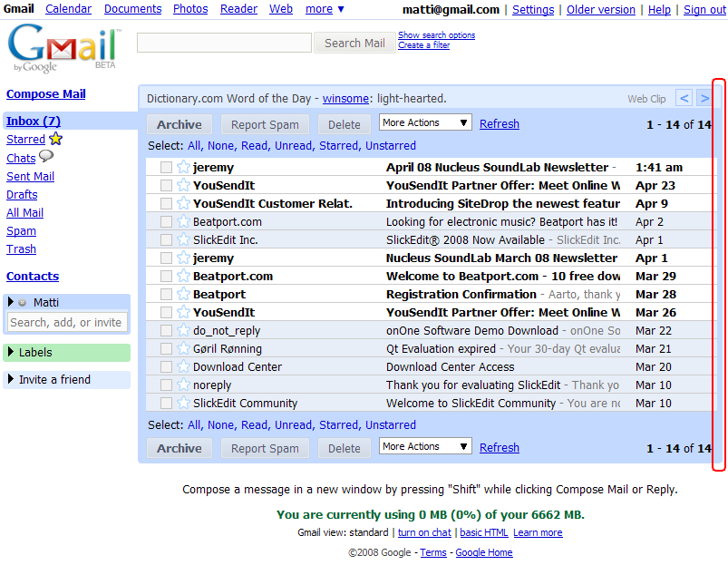Click the bottom Delete button

point(344,449)
